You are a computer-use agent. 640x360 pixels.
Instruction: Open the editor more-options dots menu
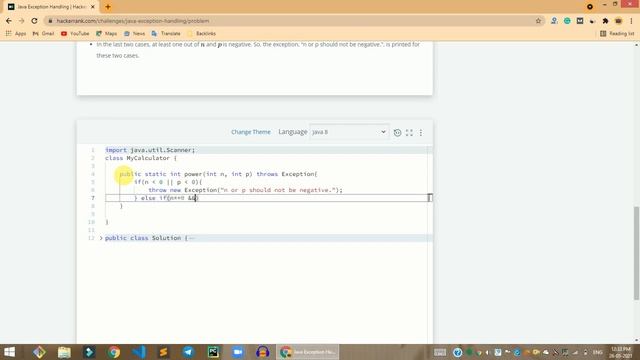[421, 132]
